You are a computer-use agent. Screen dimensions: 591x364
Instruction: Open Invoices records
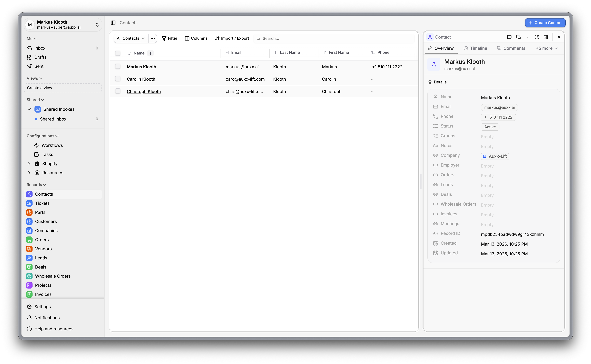coord(63,294)
